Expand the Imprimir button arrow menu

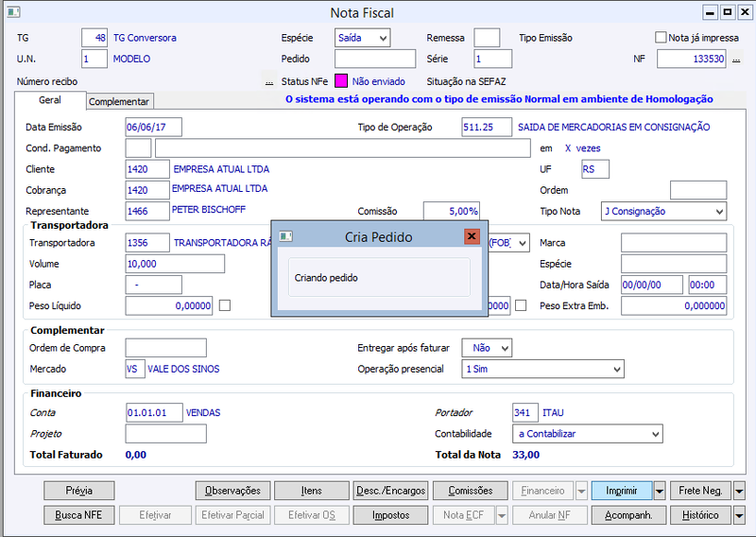click(660, 492)
